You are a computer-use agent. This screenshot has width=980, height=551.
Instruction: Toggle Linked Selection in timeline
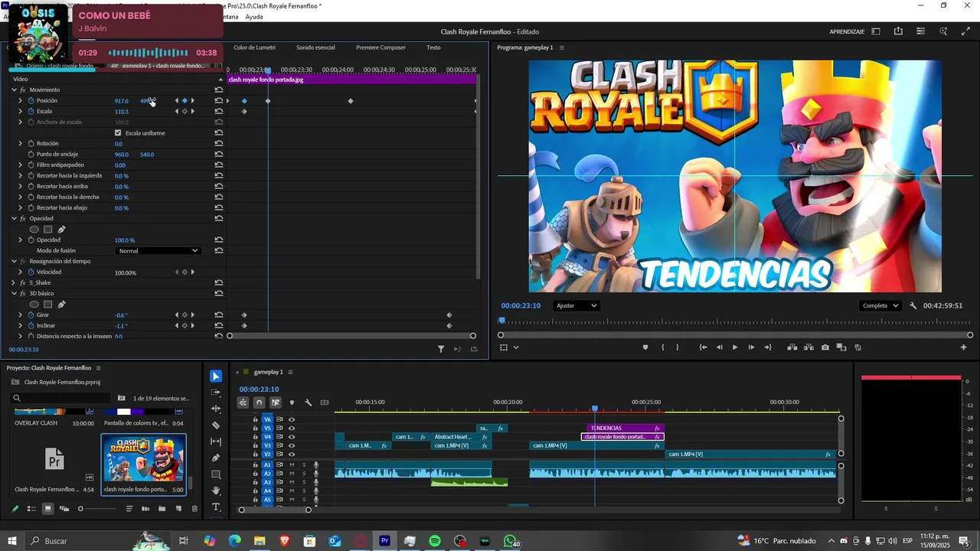(x=276, y=403)
